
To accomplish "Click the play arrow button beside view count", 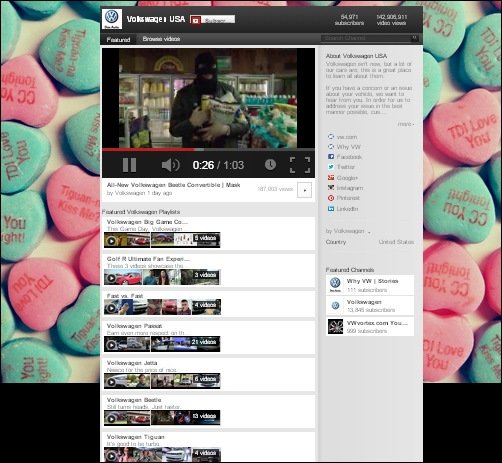I will [304, 190].
